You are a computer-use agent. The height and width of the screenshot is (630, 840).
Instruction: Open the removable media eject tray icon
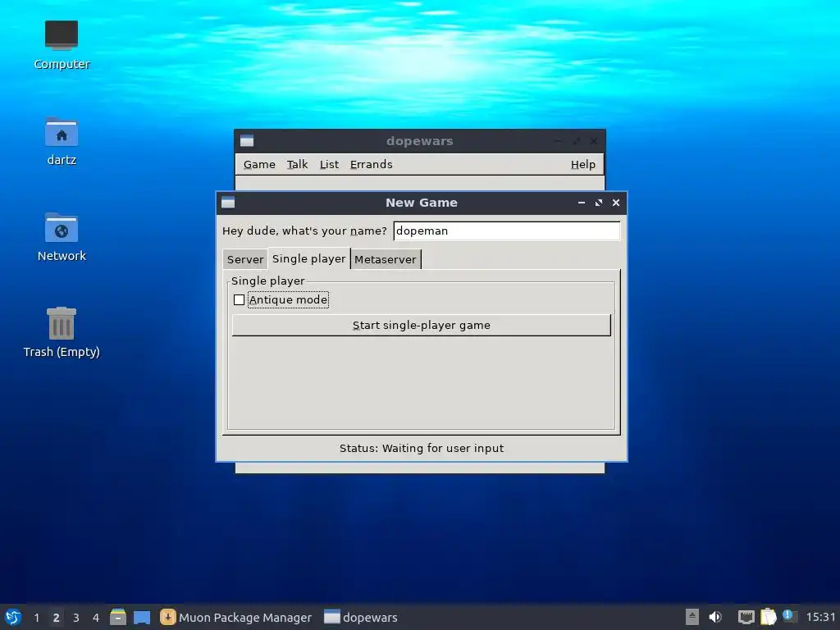pyautogui.click(x=692, y=617)
